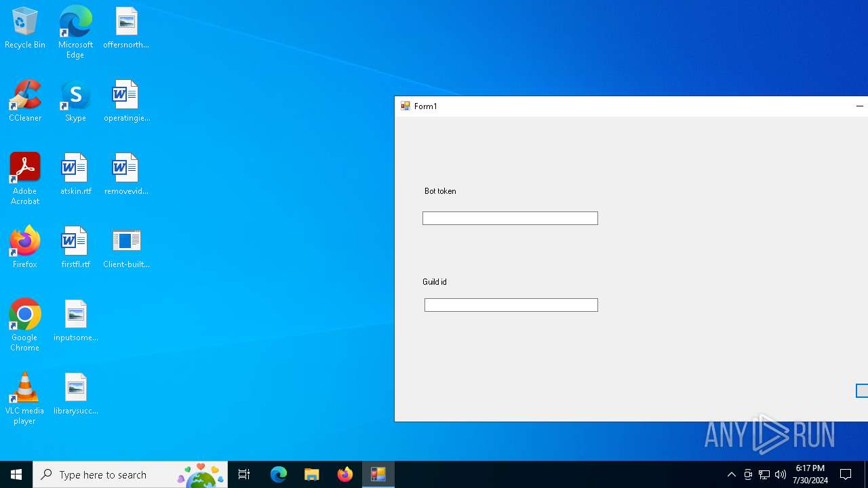Screen dimensions: 868x488
Task: Open File Explorer from the taskbar
Action: click(312, 474)
